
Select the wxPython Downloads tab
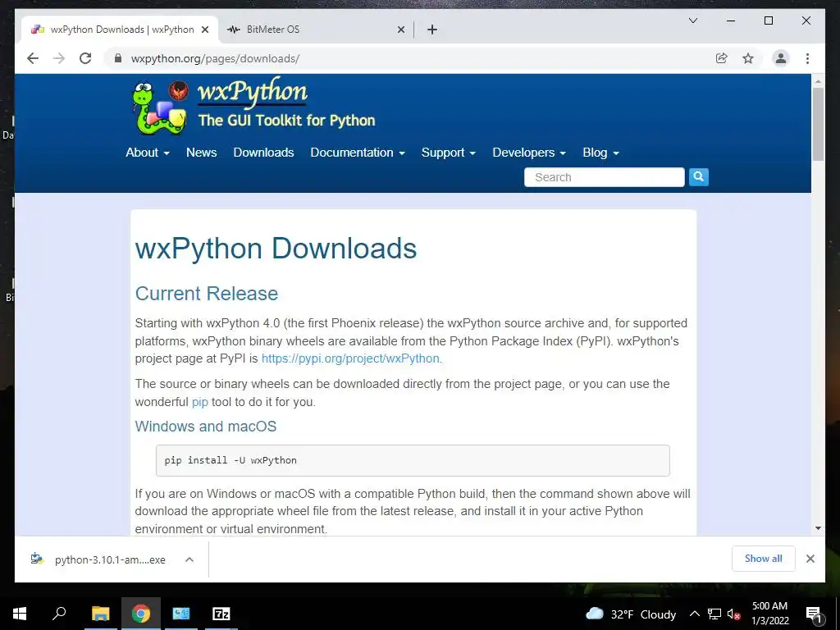coord(120,30)
